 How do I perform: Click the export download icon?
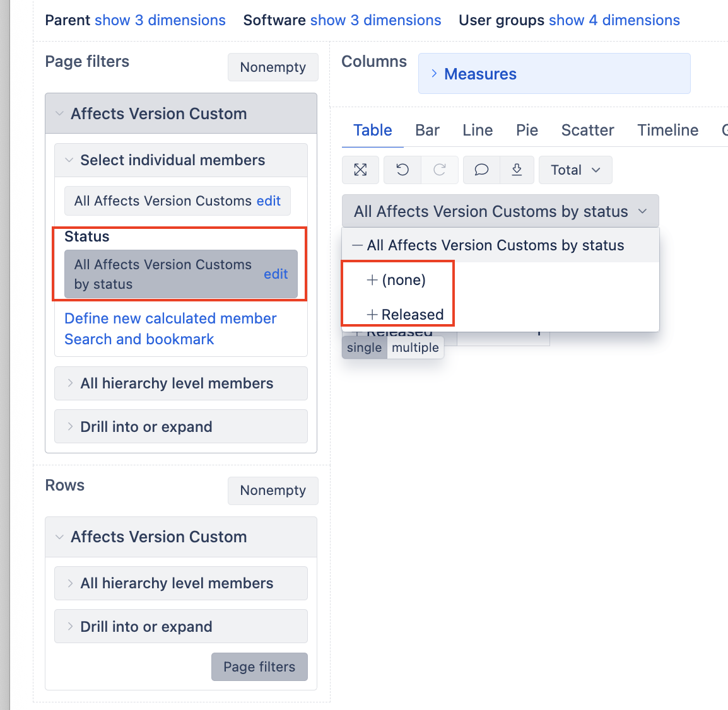[517, 170]
